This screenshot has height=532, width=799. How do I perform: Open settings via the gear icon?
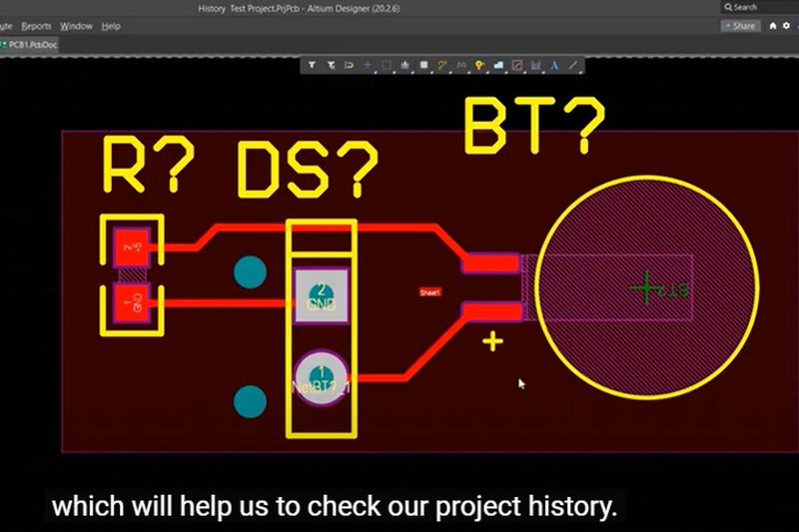(786, 26)
